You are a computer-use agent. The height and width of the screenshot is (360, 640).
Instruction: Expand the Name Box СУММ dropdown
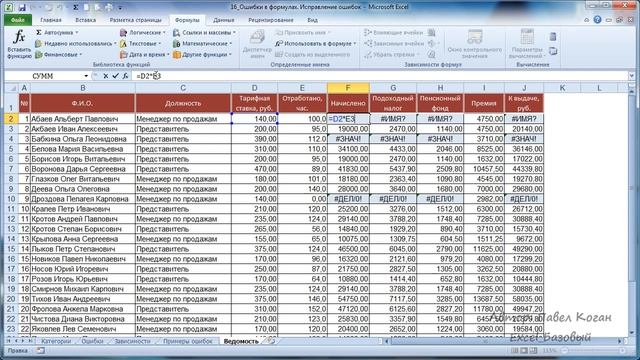[x=86, y=76]
